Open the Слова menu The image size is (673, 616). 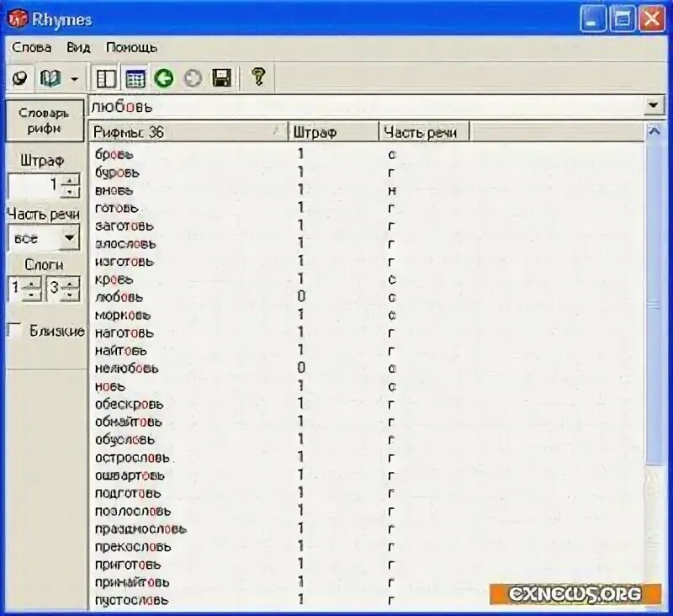click(32, 47)
